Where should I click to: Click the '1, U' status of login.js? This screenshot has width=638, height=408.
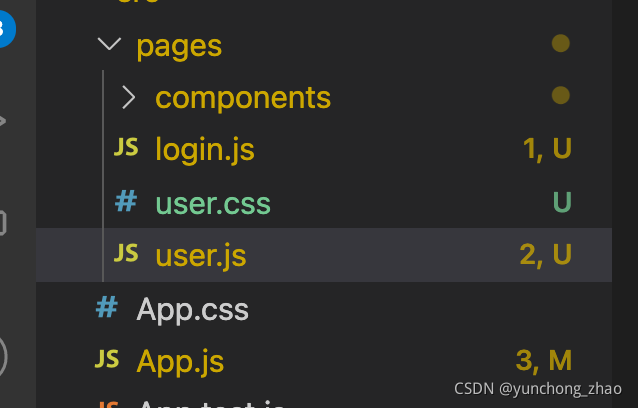547,149
